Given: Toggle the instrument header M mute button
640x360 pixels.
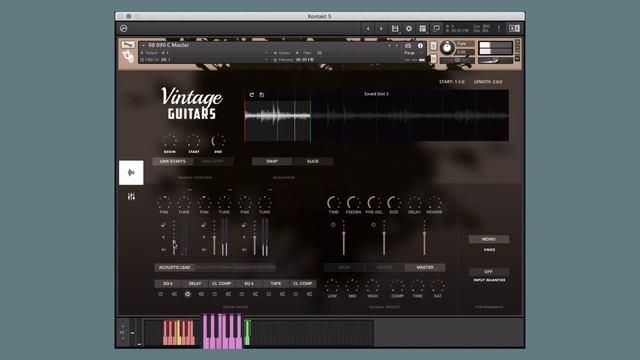Looking at the screenshot, I should (x=433, y=60).
